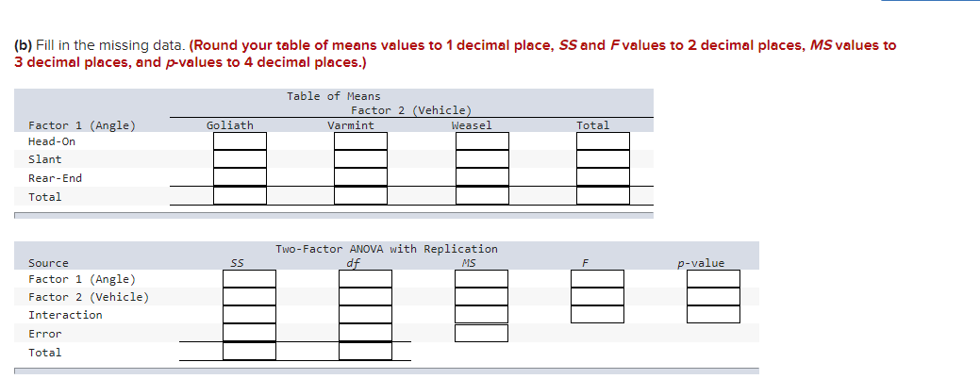Click the 'Rear-End' row label

tap(55, 178)
